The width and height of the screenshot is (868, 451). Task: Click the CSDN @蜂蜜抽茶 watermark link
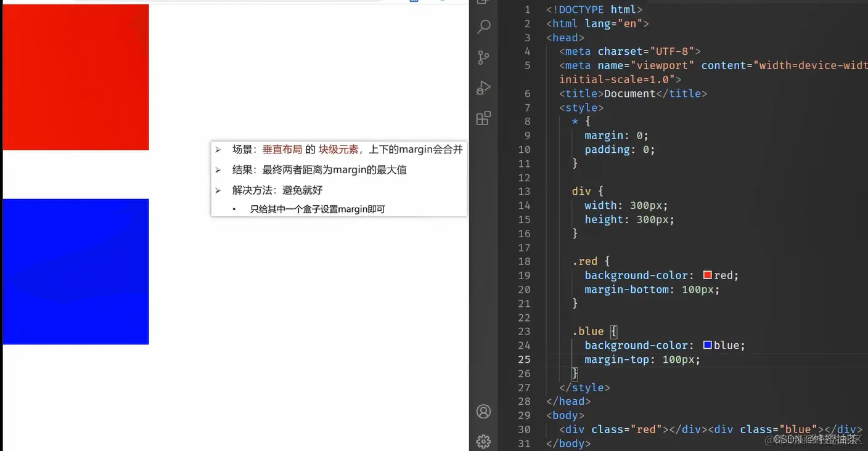tap(814, 439)
